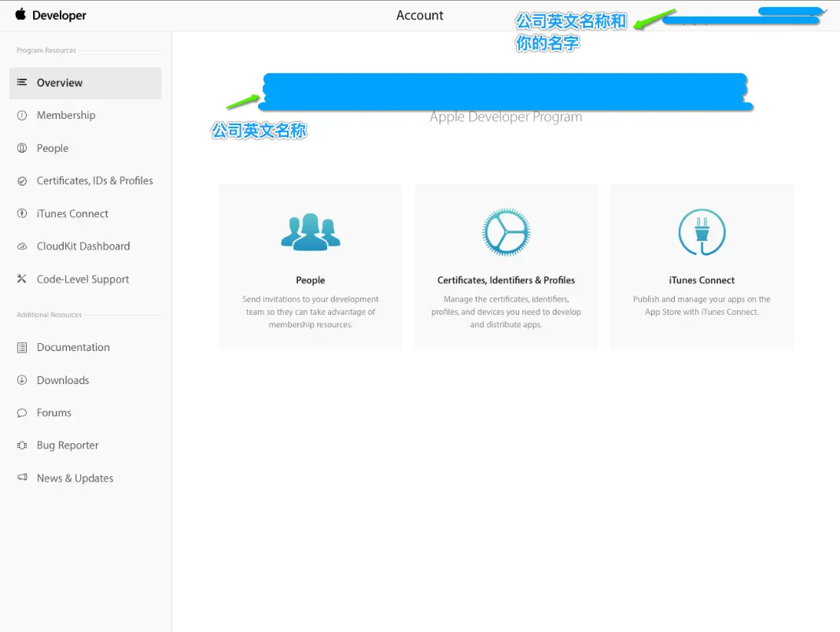Click Certificates card description text
This screenshot has width=840, height=632.
click(507, 312)
